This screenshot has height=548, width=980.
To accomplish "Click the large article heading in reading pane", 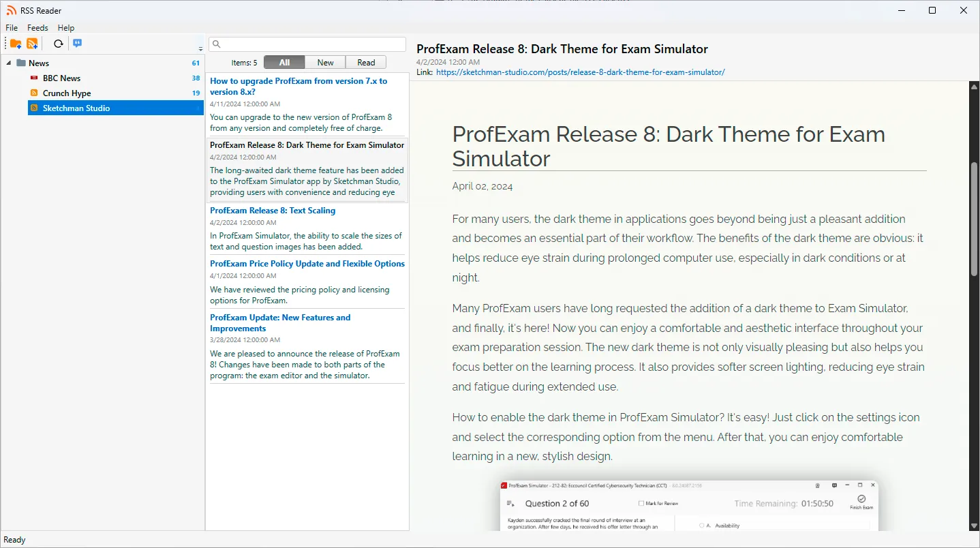I will [x=669, y=146].
